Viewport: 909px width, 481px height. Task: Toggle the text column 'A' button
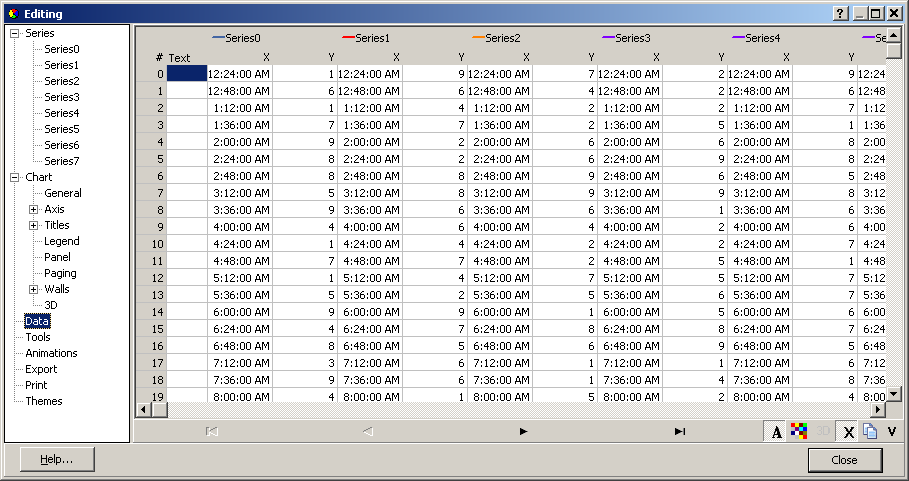pyautogui.click(x=776, y=431)
